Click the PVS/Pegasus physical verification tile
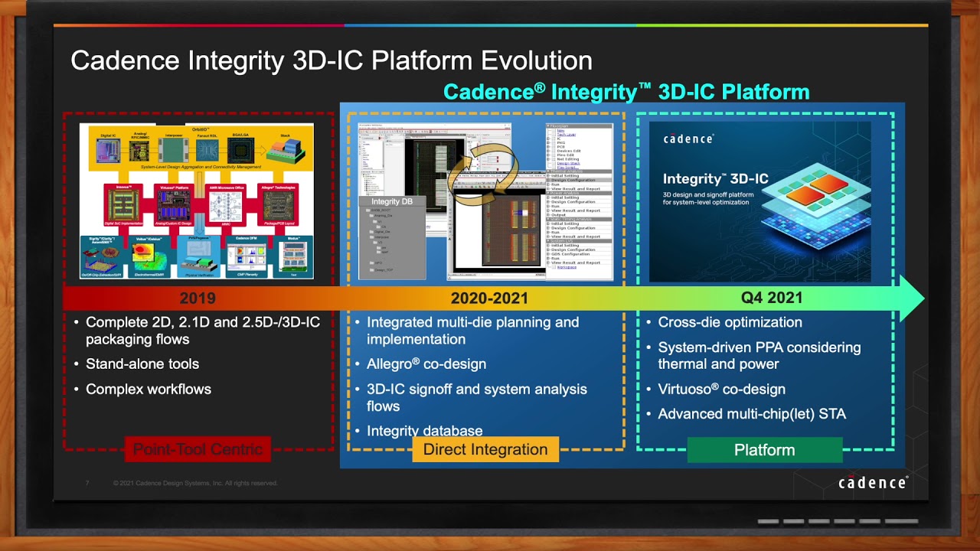Viewport: 980px width, 551px height. pyautogui.click(x=198, y=257)
